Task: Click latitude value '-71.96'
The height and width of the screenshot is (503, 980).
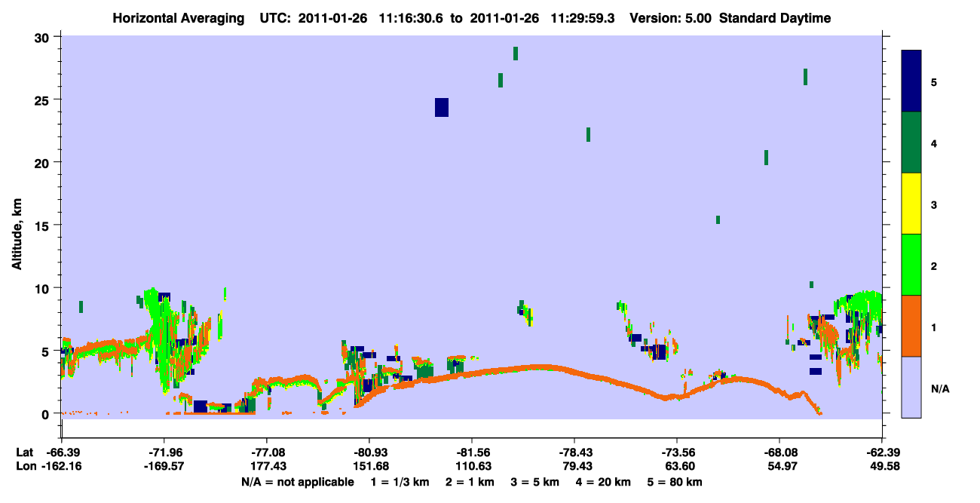Action: coord(164,452)
